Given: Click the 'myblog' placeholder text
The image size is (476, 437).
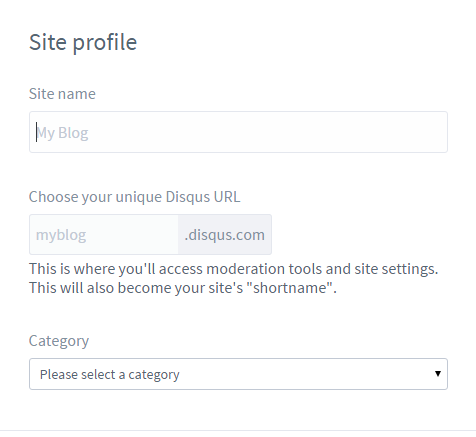Looking at the screenshot, I should point(61,235).
